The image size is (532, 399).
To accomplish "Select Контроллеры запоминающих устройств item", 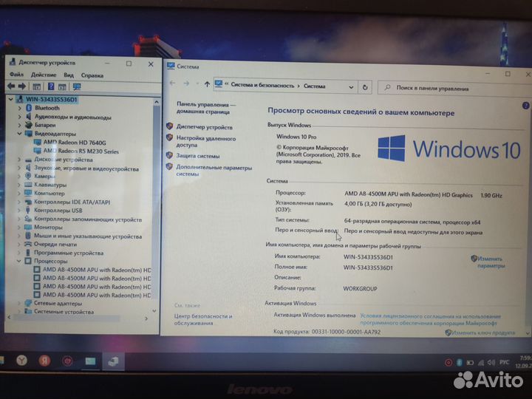I will point(88,219).
